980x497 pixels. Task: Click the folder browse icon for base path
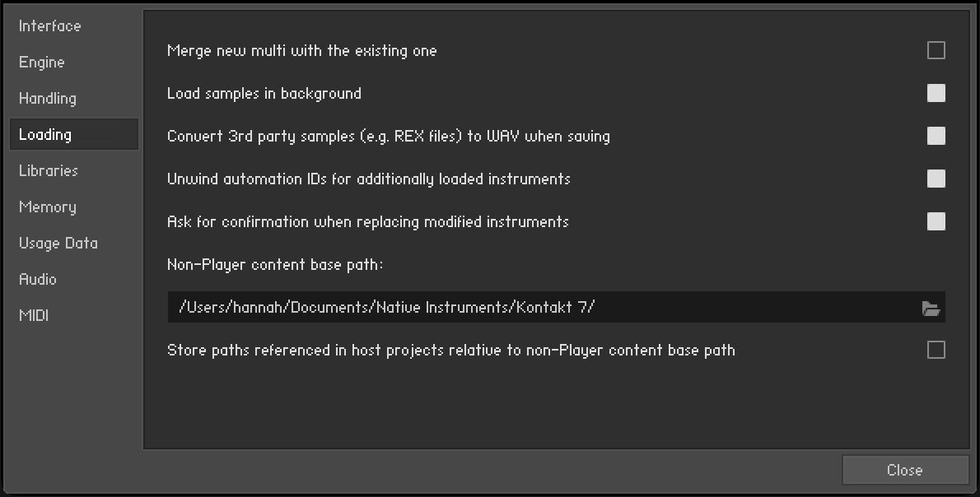[931, 309]
